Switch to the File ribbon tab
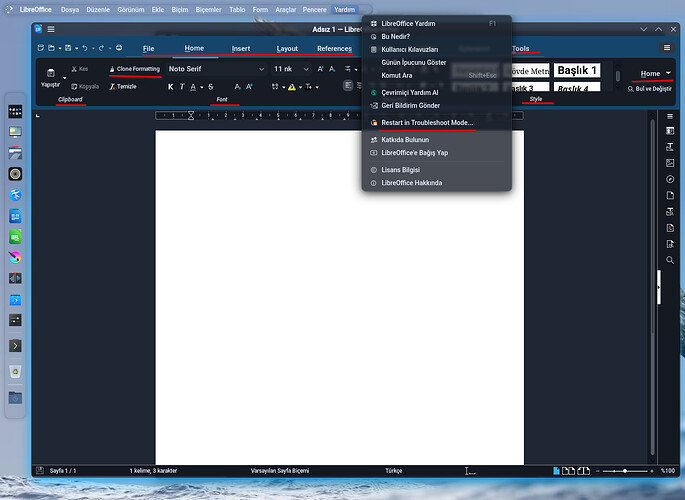685x500 pixels. 149,48
